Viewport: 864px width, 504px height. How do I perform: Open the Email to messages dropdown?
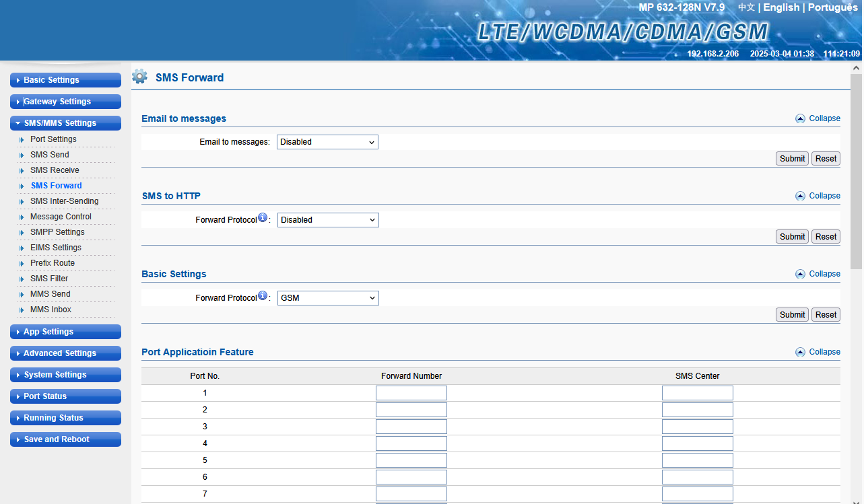pyautogui.click(x=327, y=142)
